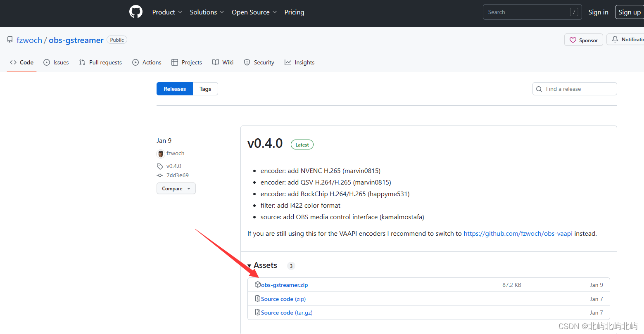This screenshot has height=334, width=644.
Task: Click the file icon beside Source code (tar.gz)
Action: 258,312
